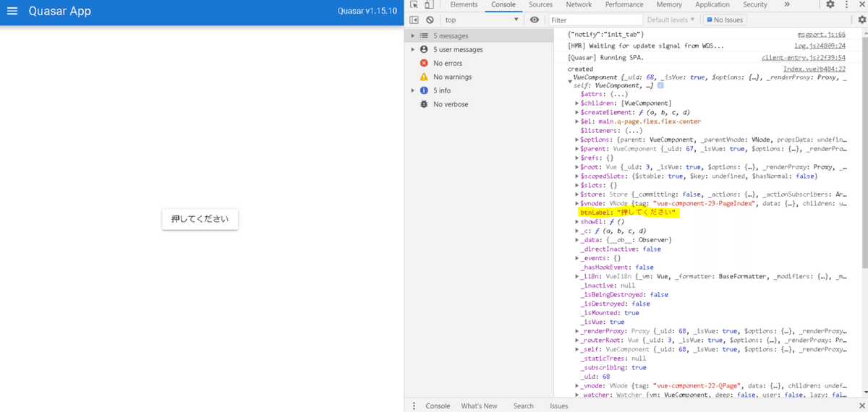Expand the _renderProxy Proxy row

[x=577, y=331]
